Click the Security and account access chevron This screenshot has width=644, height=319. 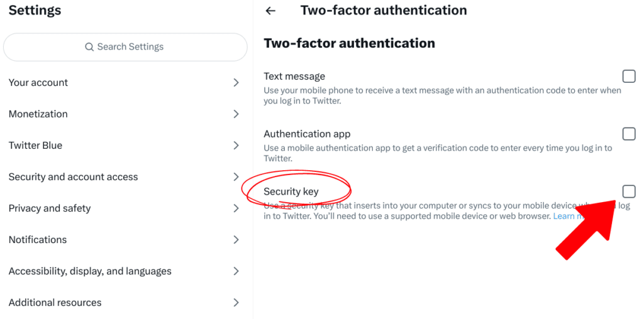(x=236, y=176)
